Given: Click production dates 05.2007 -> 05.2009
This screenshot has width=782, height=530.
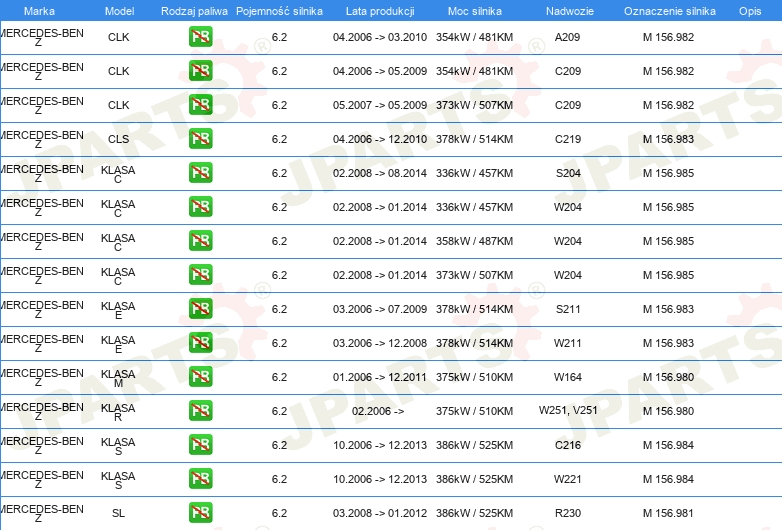Looking at the screenshot, I should pos(380,105).
